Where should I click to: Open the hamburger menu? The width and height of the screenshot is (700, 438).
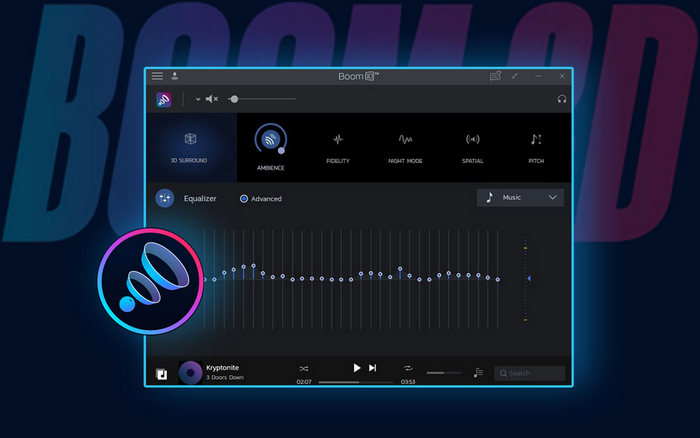(157, 76)
